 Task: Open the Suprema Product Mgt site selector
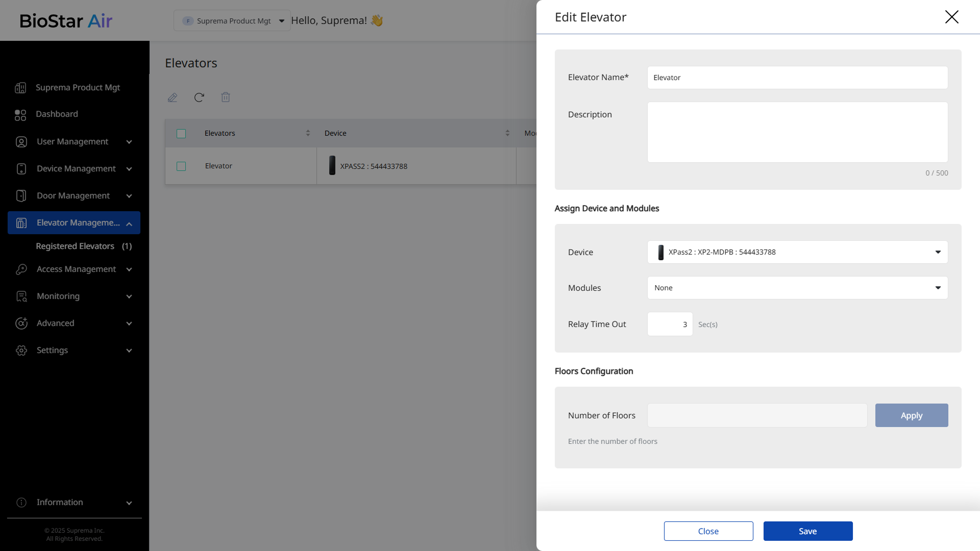point(233,21)
